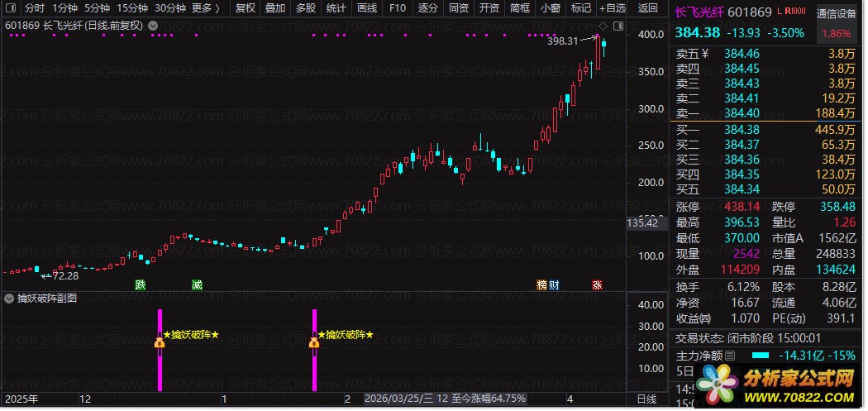
Task: Expand the chart title dropdown arrow
Action: (x=153, y=26)
